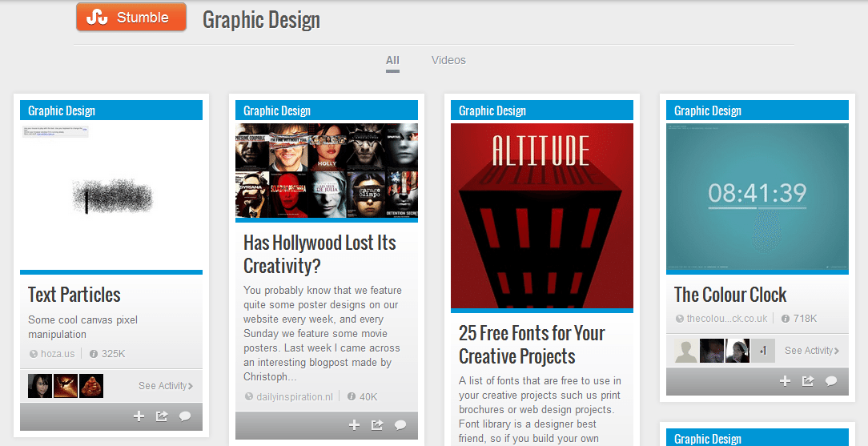Open the movie posters collage thumbnail
The height and width of the screenshot is (446, 868).
tap(327, 171)
